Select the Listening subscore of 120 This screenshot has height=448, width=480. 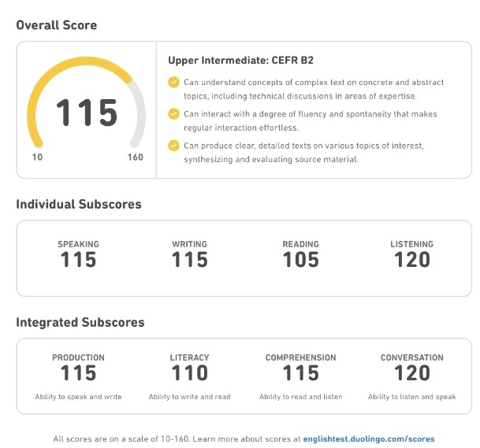click(412, 260)
